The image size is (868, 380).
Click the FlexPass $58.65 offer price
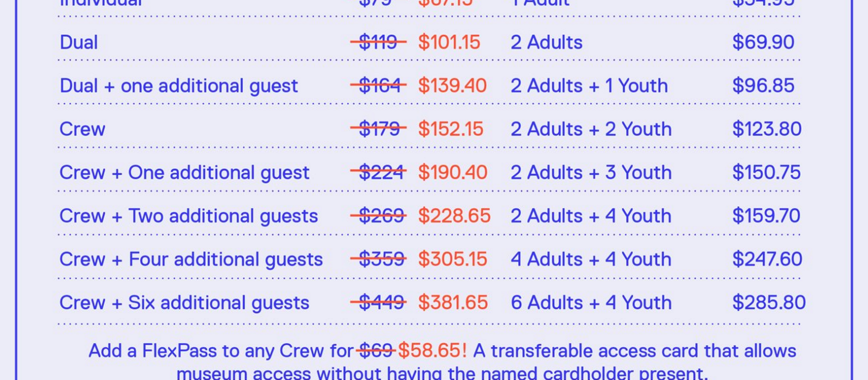tap(432, 351)
